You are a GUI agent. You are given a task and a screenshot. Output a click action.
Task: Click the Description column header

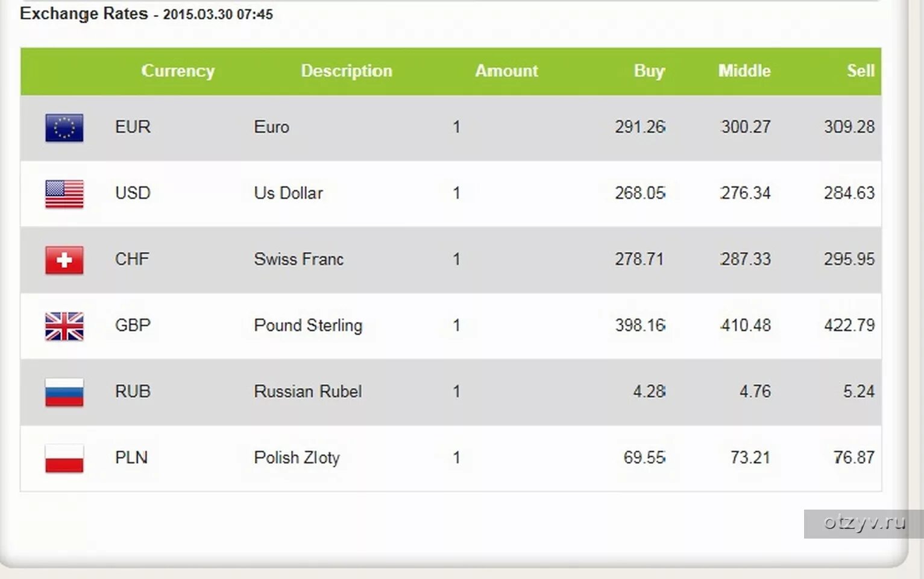(x=347, y=71)
